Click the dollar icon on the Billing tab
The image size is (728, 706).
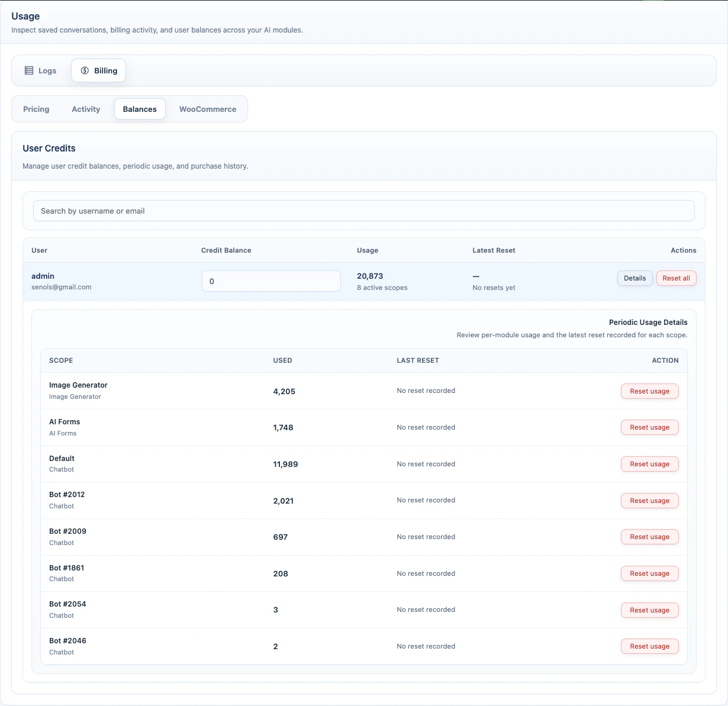(x=85, y=70)
